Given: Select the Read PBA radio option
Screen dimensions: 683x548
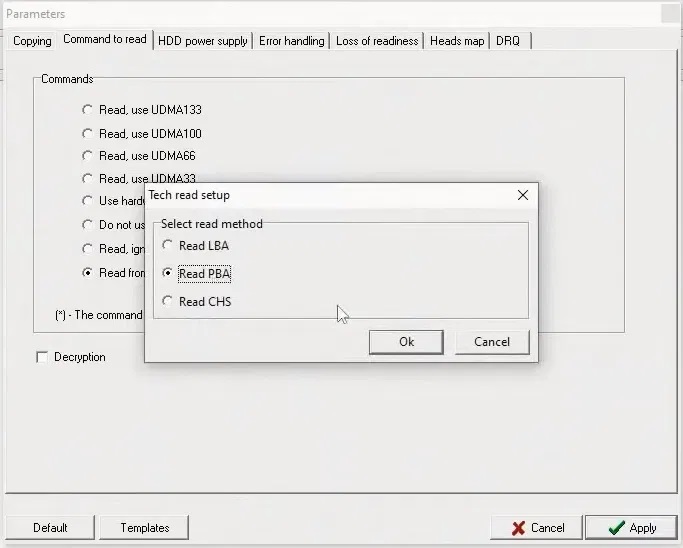Looking at the screenshot, I should [x=168, y=274].
